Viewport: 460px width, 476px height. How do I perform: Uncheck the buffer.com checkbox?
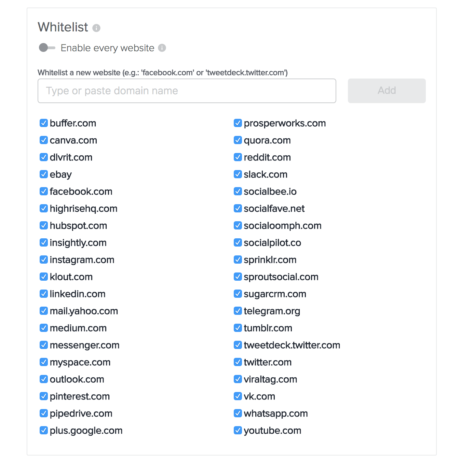pos(44,123)
